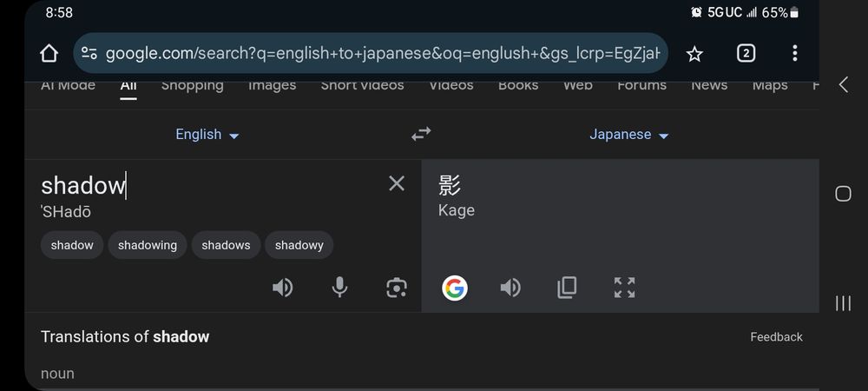Tap the phonetic text 'SHadō
The width and height of the screenshot is (868, 391).
coord(66,212)
